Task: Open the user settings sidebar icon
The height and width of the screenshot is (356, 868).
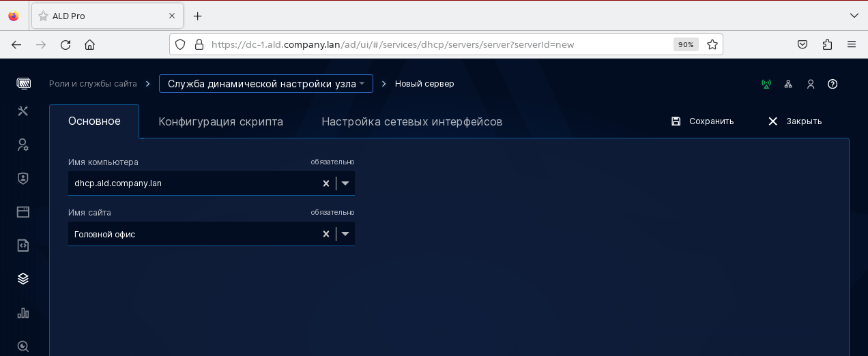Action: [23, 145]
